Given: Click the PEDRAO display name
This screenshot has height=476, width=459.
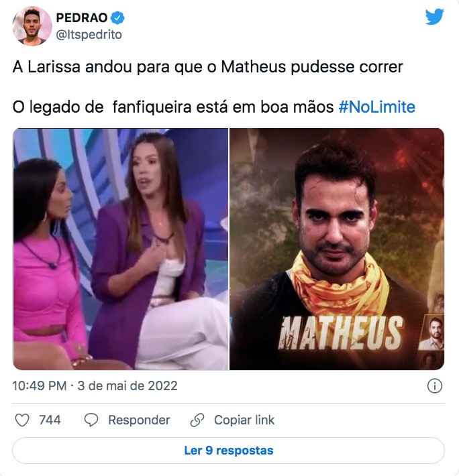Looking at the screenshot, I should tap(82, 17).
